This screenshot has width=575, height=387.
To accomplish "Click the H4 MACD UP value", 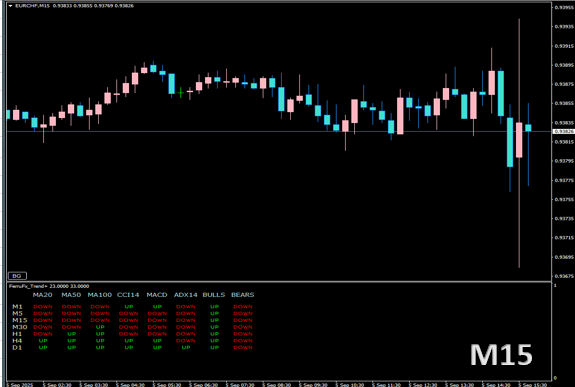I will coord(157,340).
